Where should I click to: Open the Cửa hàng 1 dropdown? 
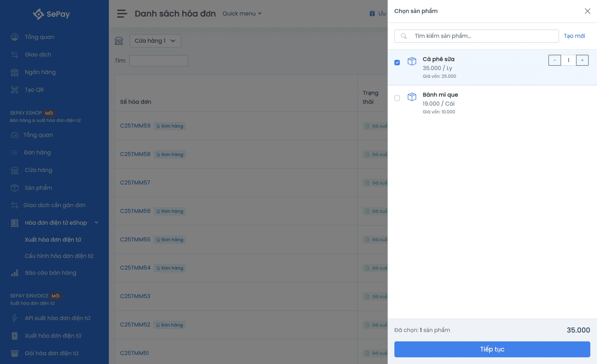pos(155,41)
